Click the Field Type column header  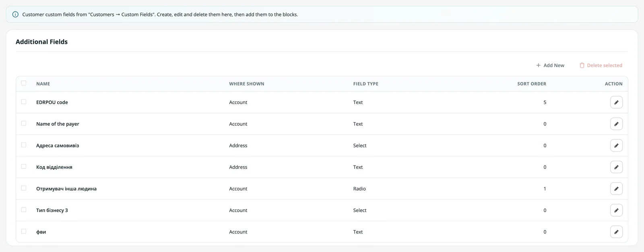point(366,84)
